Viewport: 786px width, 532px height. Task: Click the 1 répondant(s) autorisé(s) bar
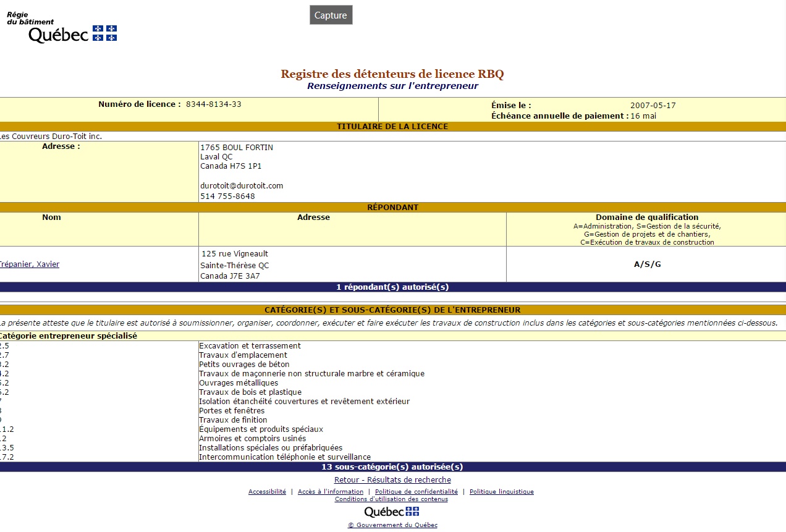point(393,287)
